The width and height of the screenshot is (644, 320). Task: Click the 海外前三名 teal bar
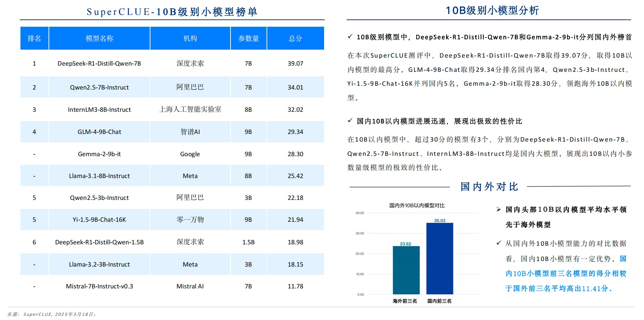406,270
